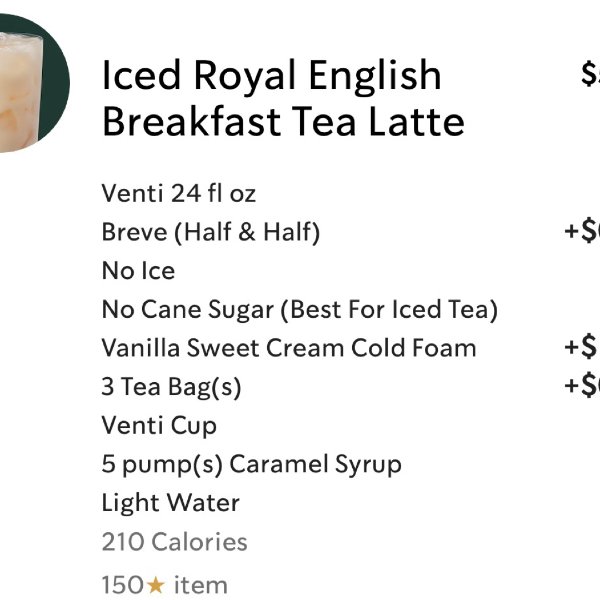Tap the drink base price at top right
Screen dimensions: 600x600
point(590,73)
